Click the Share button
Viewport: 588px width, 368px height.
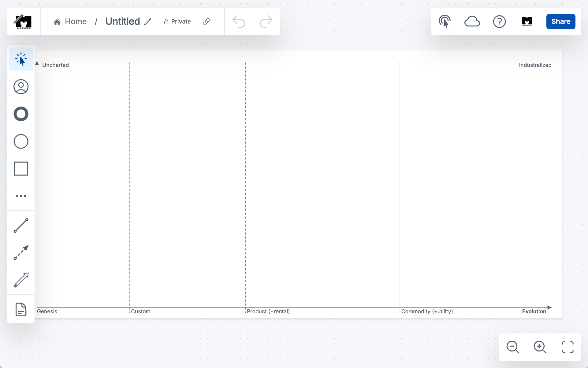tap(561, 21)
